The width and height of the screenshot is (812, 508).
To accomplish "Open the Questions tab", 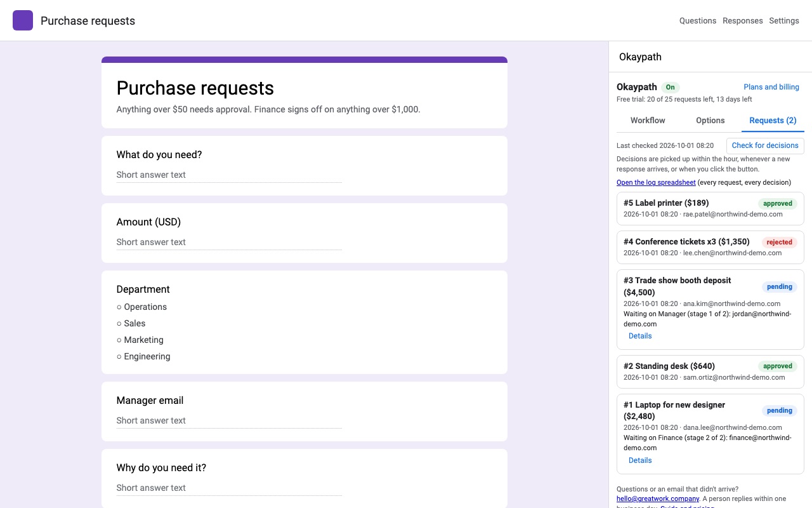I will tap(698, 20).
